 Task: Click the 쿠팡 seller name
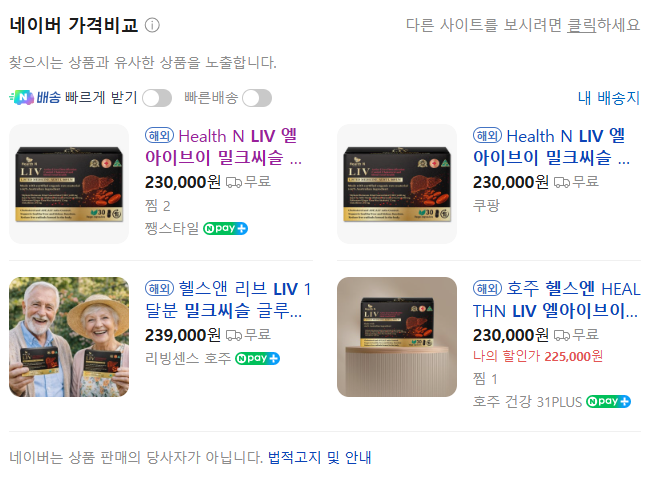tap(486, 205)
